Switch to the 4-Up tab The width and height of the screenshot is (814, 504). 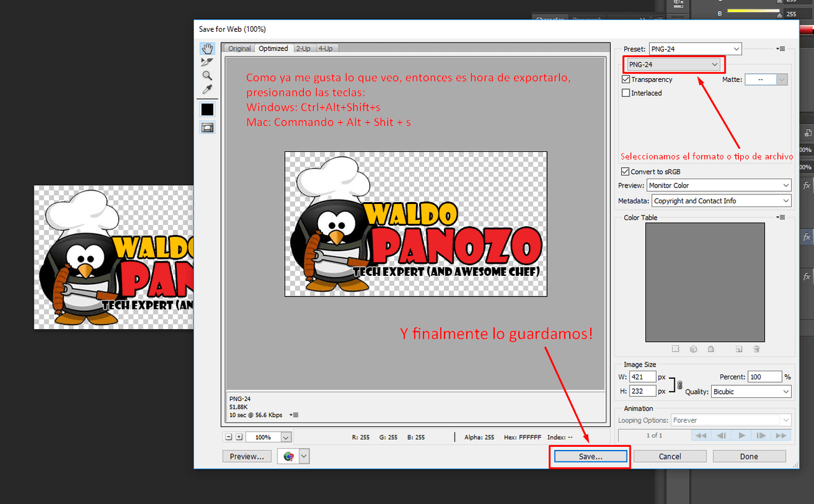[326, 48]
